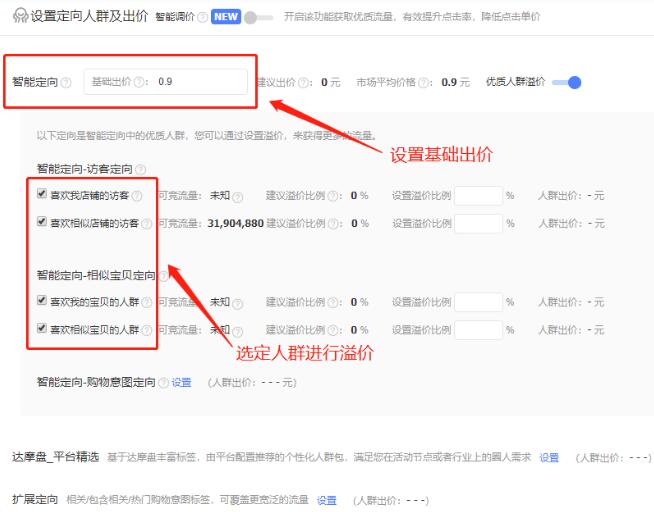Click the help icon next to 市场平均价格
The width and height of the screenshot is (654, 512).
pyautogui.click(x=423, y=83)
